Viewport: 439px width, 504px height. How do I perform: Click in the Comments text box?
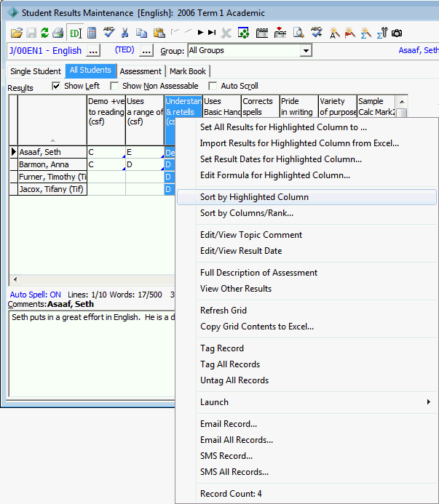point(92,353)
